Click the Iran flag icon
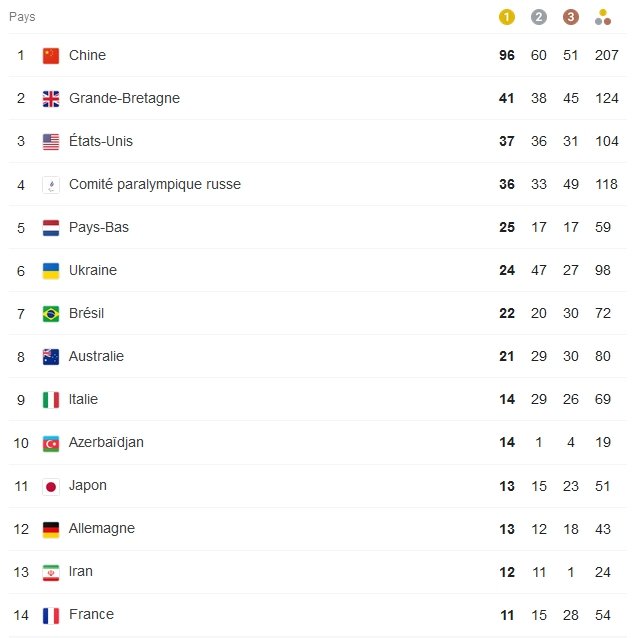The width and height of the screenshot is (636, 638). 51,572
